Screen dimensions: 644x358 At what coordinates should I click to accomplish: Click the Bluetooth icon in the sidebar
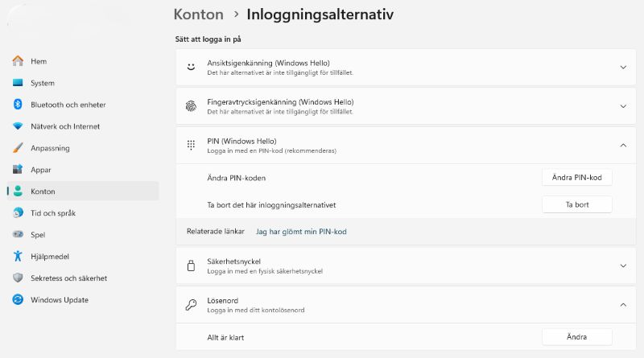[18, 105]
